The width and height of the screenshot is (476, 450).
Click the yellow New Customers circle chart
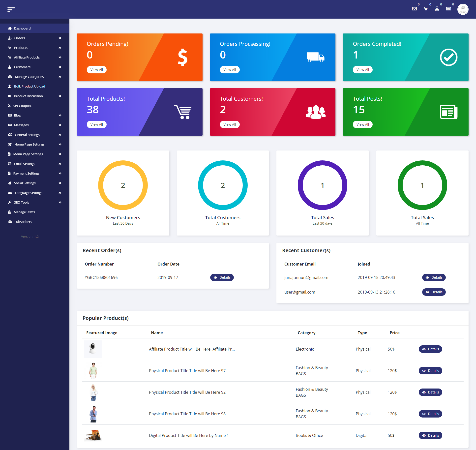point(123,185)
